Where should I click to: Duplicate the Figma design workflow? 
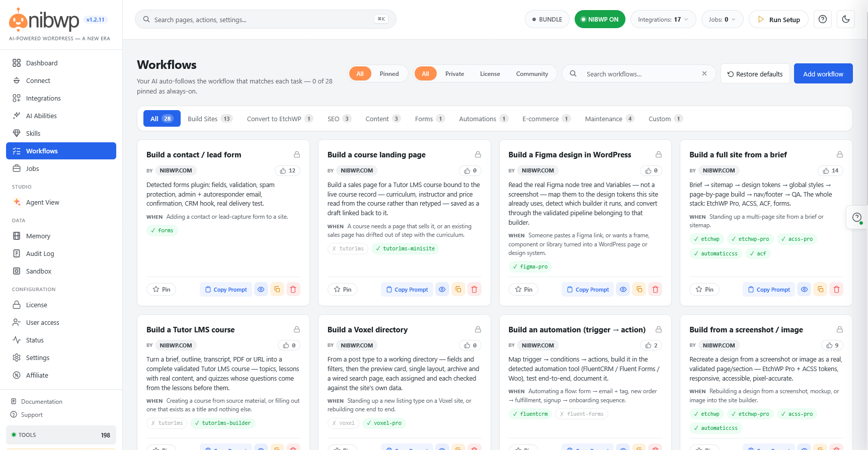639,289
